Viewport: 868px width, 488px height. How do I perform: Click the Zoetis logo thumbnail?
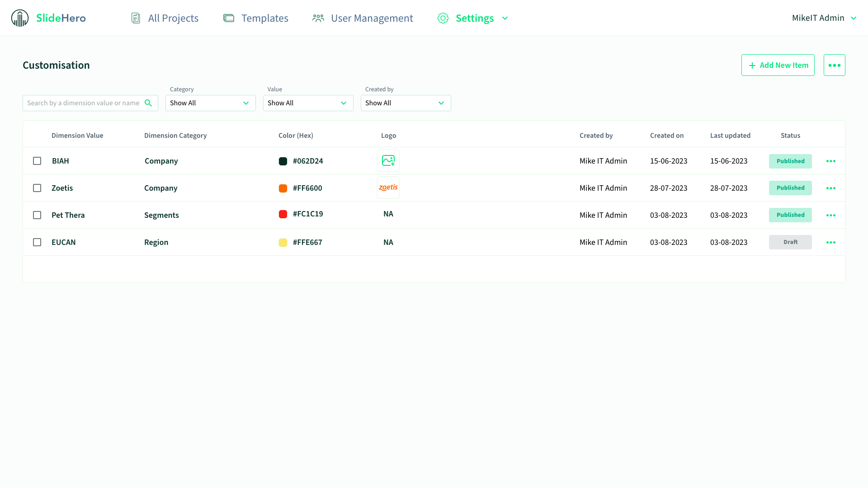tap(388, 188)
